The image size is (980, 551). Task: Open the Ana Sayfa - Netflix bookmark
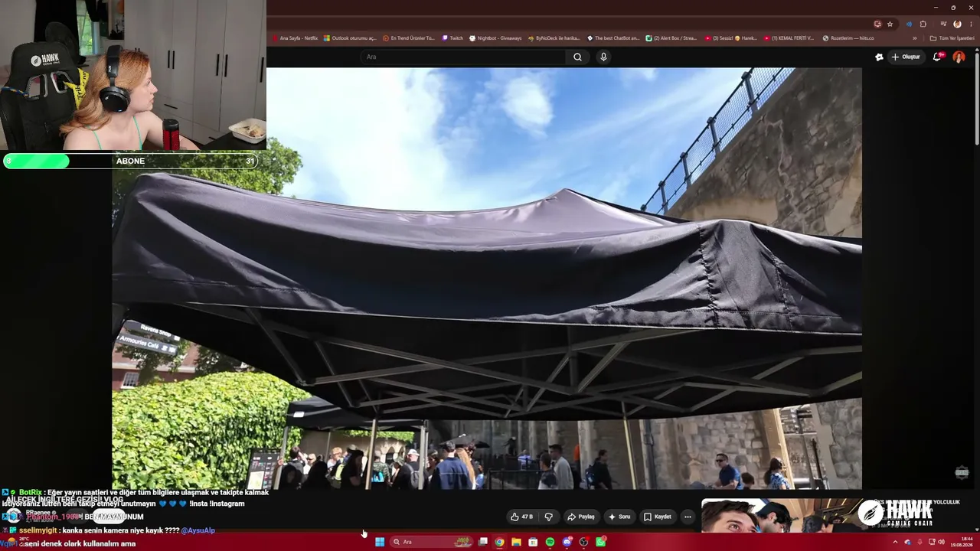295,38
